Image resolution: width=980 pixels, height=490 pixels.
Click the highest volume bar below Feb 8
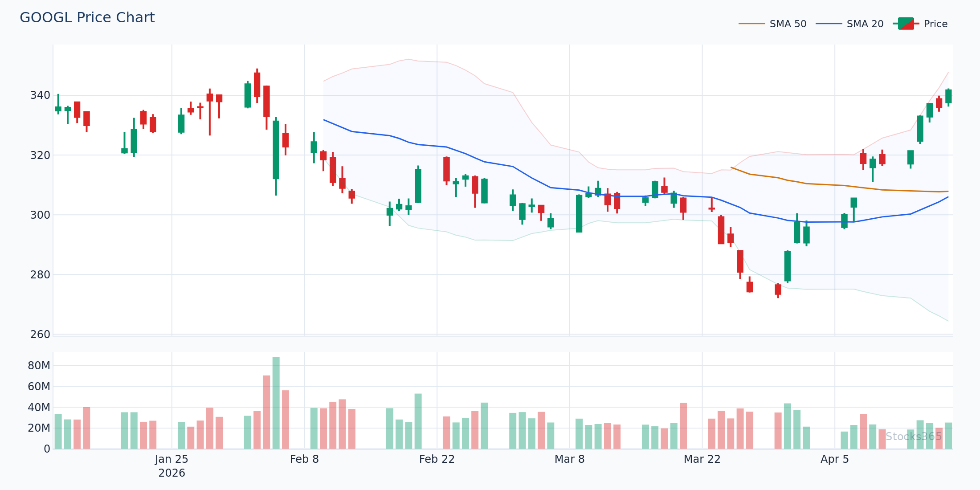[x=275, y=401]
